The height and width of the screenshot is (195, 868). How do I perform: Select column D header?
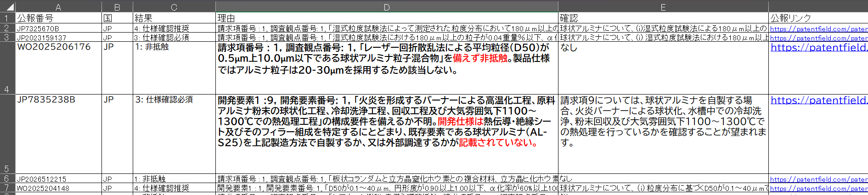point(387,7)
